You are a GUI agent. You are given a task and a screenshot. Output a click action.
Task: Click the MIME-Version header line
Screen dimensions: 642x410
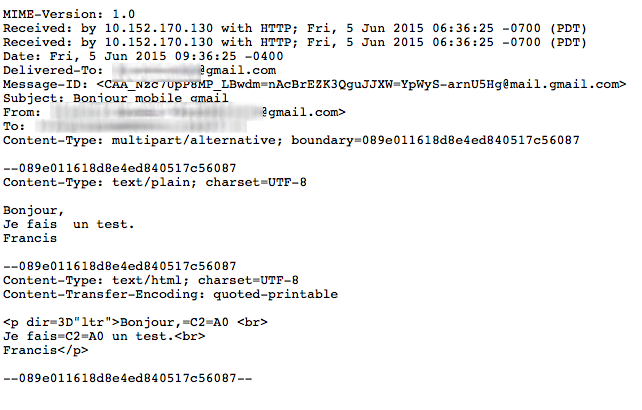(x=69, y=14)
